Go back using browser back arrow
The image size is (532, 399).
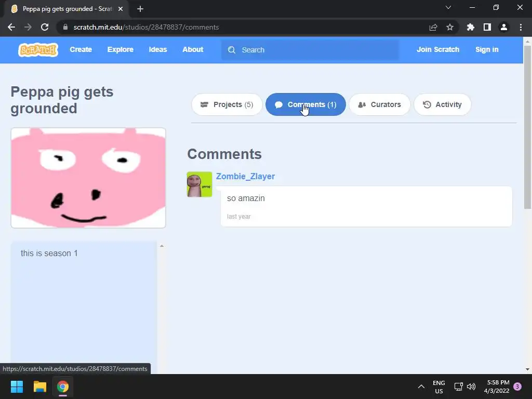[11, 27]
